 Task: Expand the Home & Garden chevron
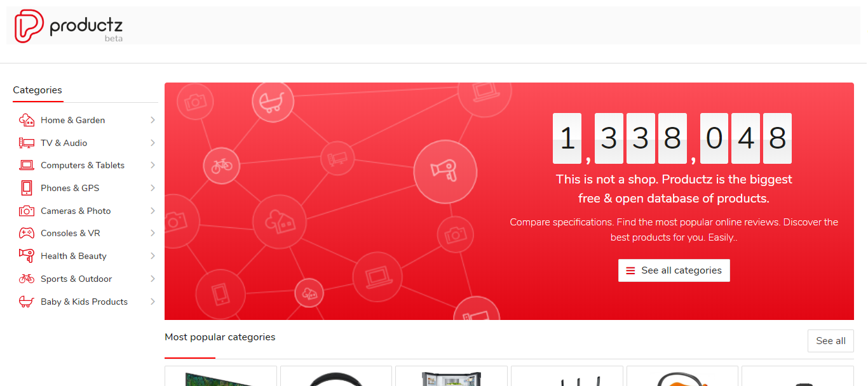pyautogui.click(x=153, y=120)
